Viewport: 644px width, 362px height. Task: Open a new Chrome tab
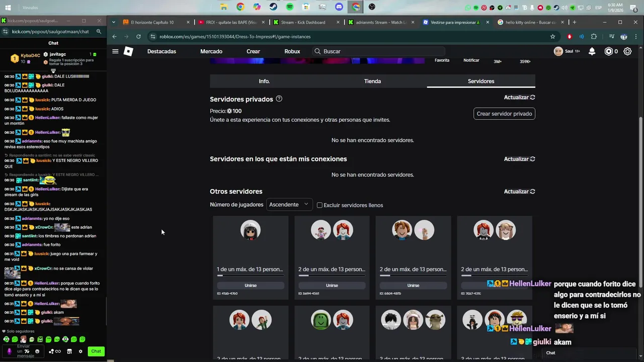[x=574, y=22]
